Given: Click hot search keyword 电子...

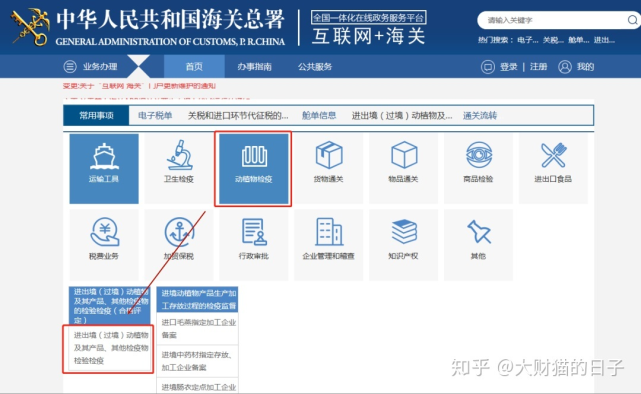Looking at the screenshot, I should coord(527,40).
